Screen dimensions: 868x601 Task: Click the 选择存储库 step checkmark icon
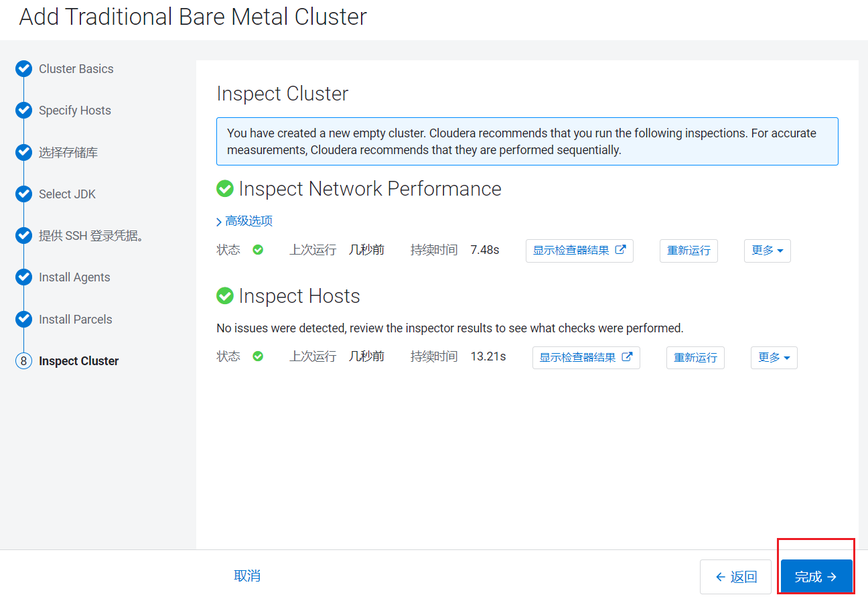tap(23, 152)
